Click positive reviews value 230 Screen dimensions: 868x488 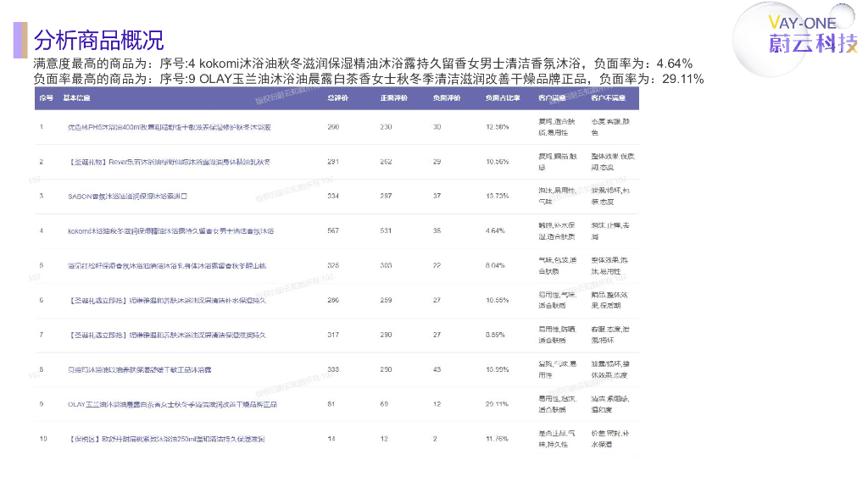coord(386,127)
